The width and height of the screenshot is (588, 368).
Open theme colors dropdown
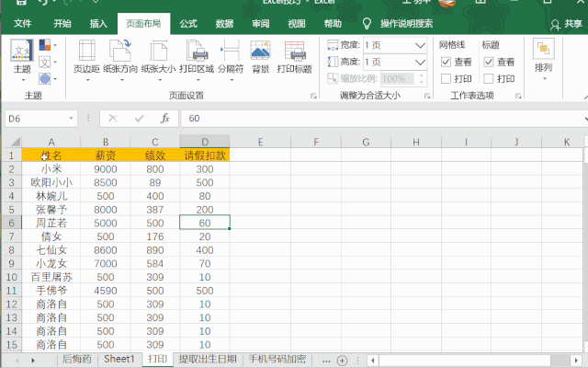click(48, 45)
